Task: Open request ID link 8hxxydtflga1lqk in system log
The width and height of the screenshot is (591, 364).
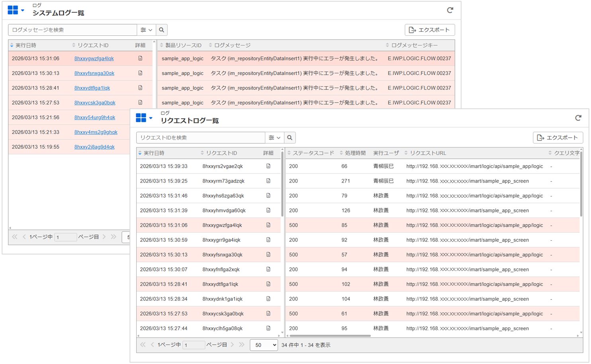Action: coord(92,88)
